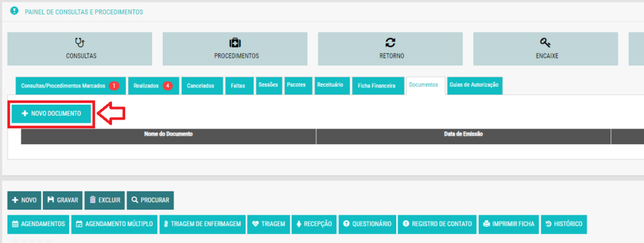Click the Registro de Contato button label

[x=442, y=224]
